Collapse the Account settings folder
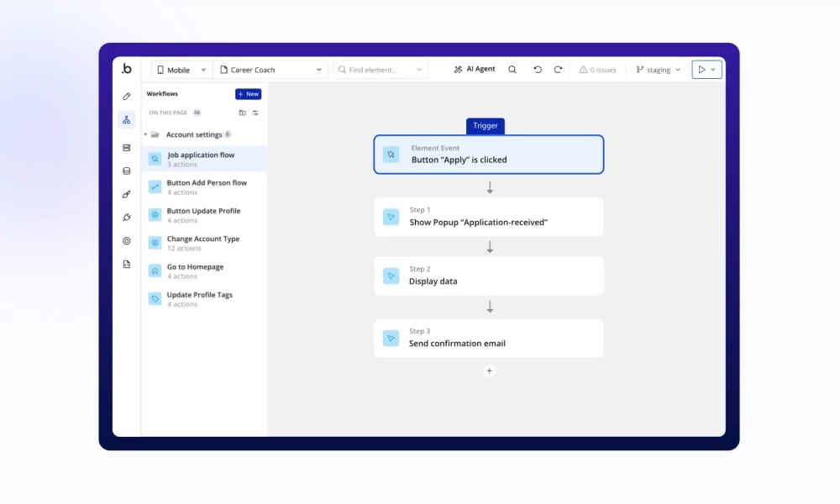Image resolution: width=840 pixels, height=504 pixels. (145, 134)
